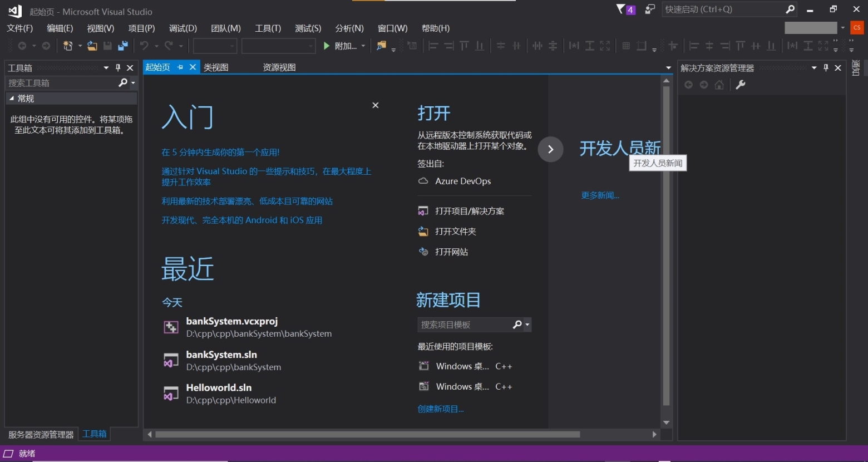Viewport: 868px width, 462px height.
Task: Click the start page horizontal scrollbar thumb
Action: coord(368,434)
